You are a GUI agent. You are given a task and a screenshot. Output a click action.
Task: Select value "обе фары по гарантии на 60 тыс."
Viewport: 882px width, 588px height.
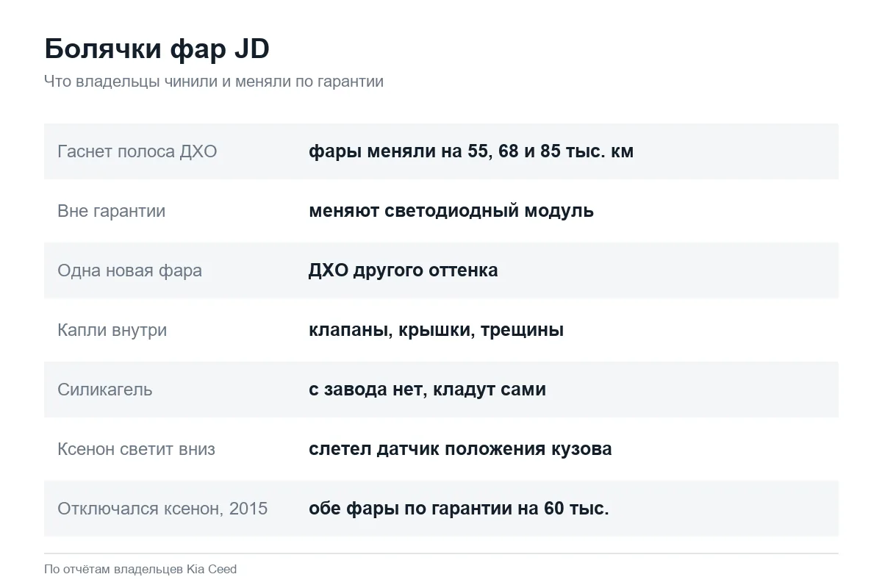click(459, 509)
